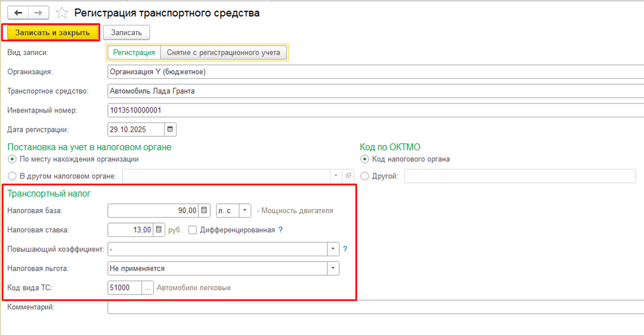The height and width of the screenshot is (335, 644).
Task: Switch to Снятие с регистрационного учета
Action: [x=223, y=52]
